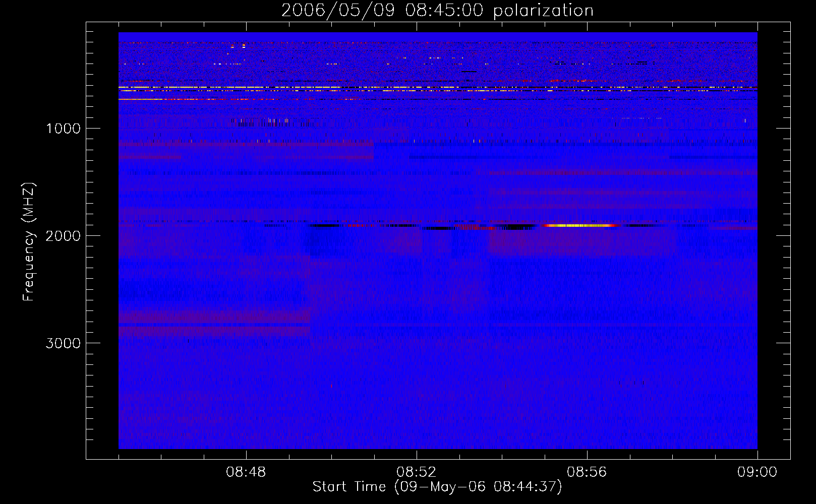Click the bright yellow burst near 2000 MHz
Viewport: 816px width, 504px height.
click(580, 226)
